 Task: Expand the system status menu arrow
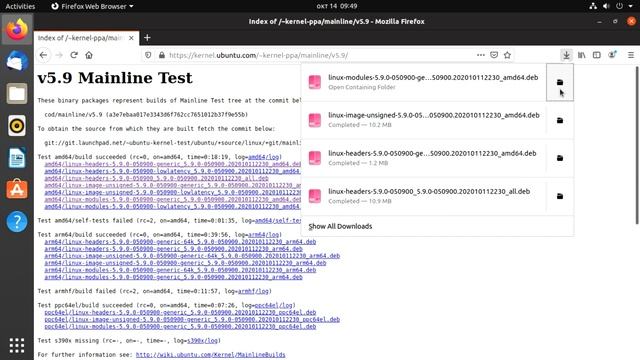[x=632, y=6]
